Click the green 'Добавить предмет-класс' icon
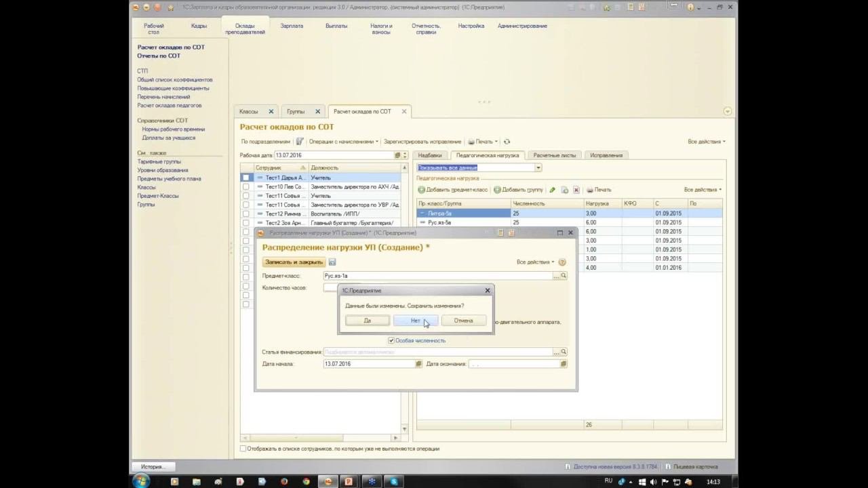Viewport: 868px width, 488px height. click(422, 190)
